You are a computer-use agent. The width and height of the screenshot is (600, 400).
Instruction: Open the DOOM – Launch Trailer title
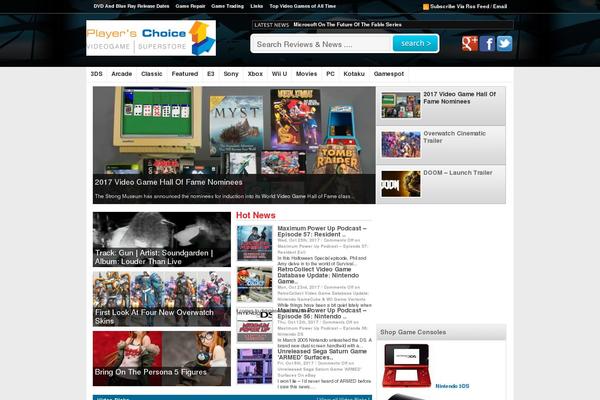click(458, 173)
